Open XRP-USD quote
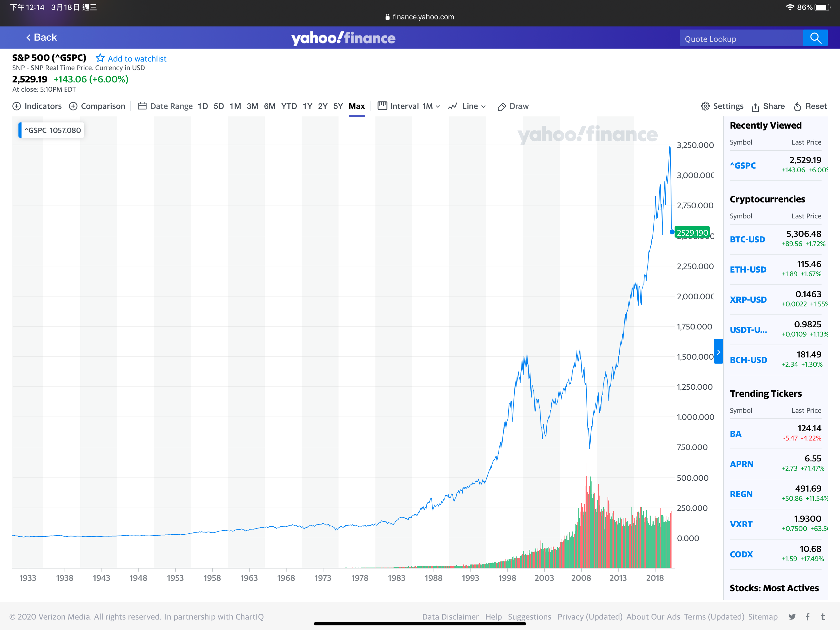 (748, 299)
